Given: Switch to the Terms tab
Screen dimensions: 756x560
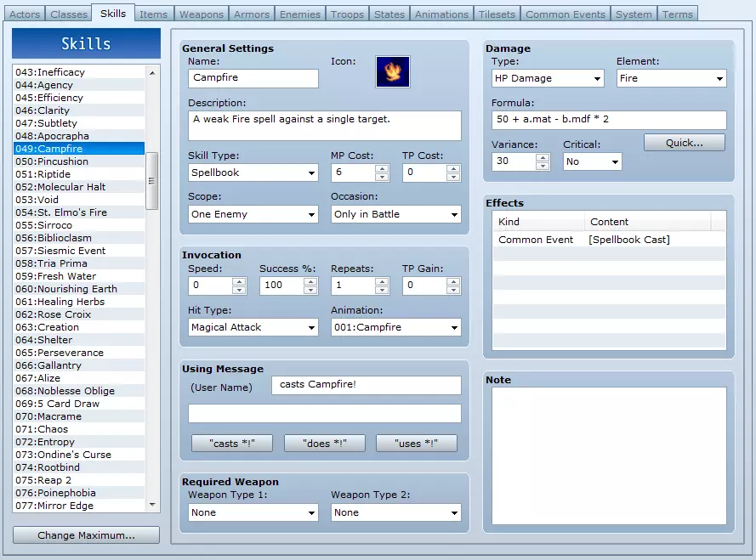Looking at the screenshot, I should coord(678,14).
